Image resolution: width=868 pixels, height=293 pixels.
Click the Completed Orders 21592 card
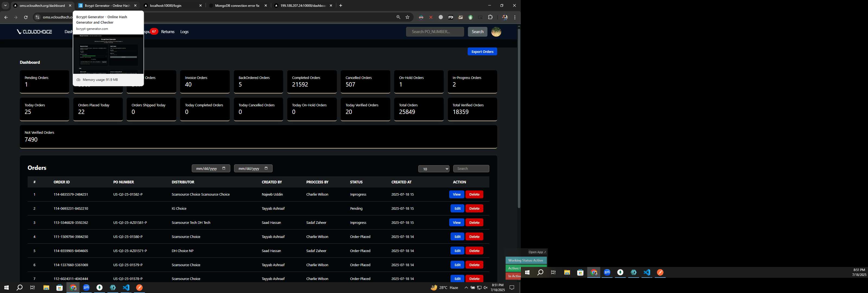tap(312, 82)
